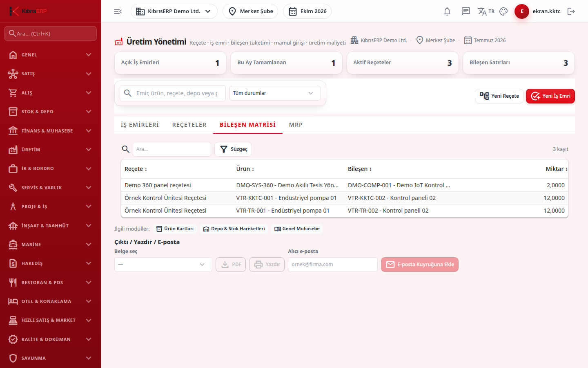Collapse the sidebar with the menu icon
The width and height of the screenshot is (588, 368).
(118, 11)
